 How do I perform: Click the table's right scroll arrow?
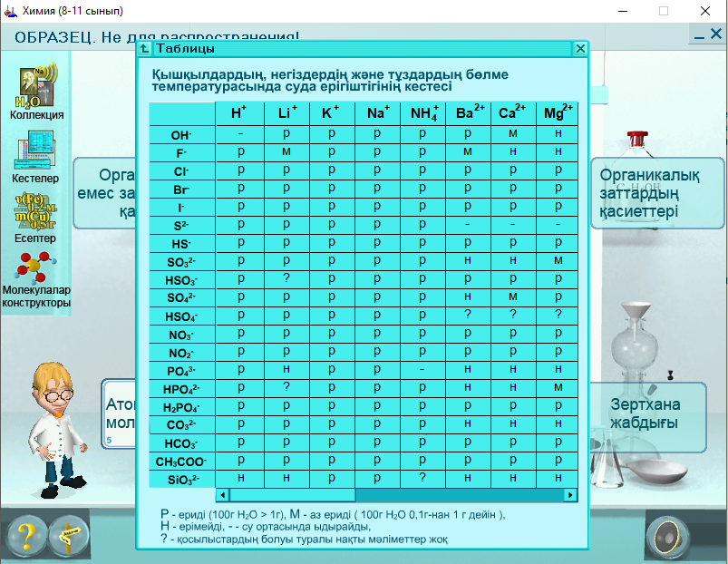(570, 495)
